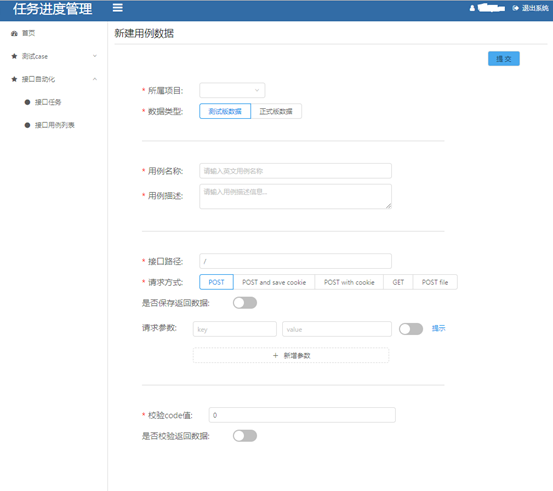Choose POST with cookie method
This screenshot has width=553, height=491.
[349, 282]
